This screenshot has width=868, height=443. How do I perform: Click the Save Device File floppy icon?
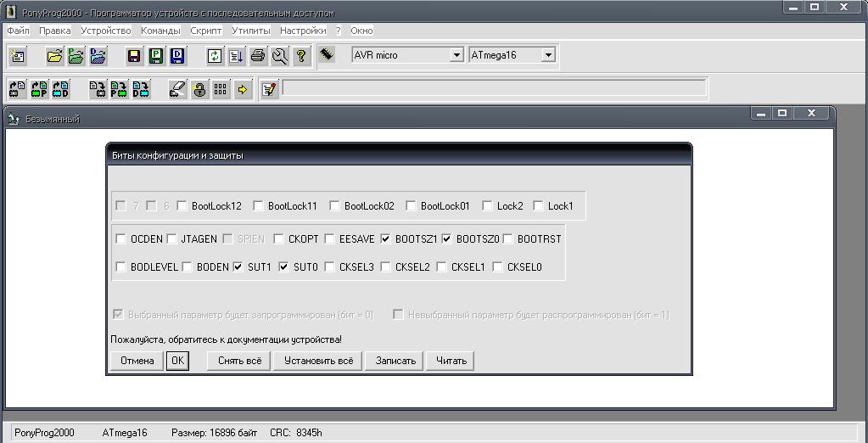pyautogui.click(x=133, y=56)
